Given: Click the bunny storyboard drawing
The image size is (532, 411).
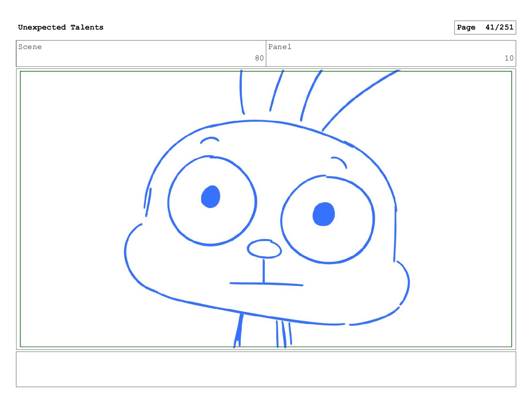Looking at the screenshot, I should click(x=266, y=209).
